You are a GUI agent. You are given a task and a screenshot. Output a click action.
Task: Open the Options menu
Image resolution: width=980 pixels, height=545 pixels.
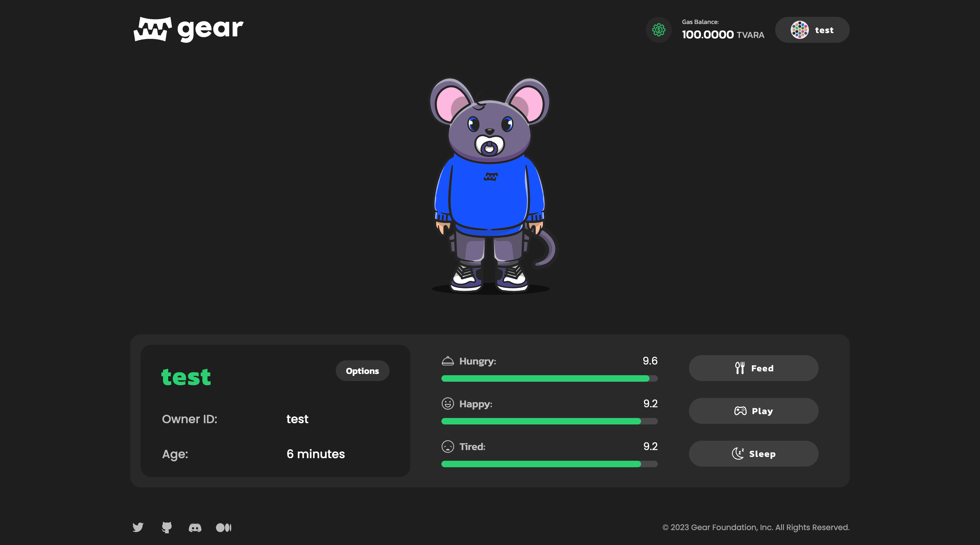362,371
